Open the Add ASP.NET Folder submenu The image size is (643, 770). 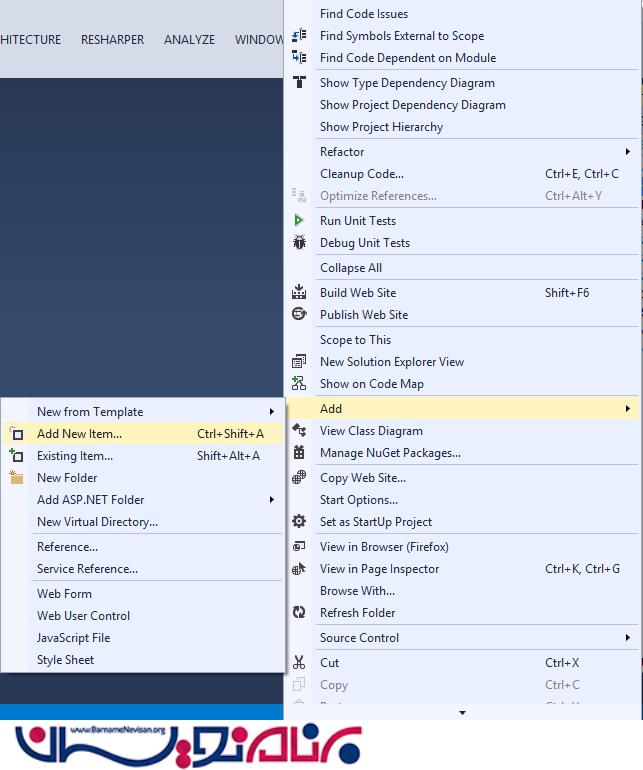pyautogui.click(x=271, y=500)
